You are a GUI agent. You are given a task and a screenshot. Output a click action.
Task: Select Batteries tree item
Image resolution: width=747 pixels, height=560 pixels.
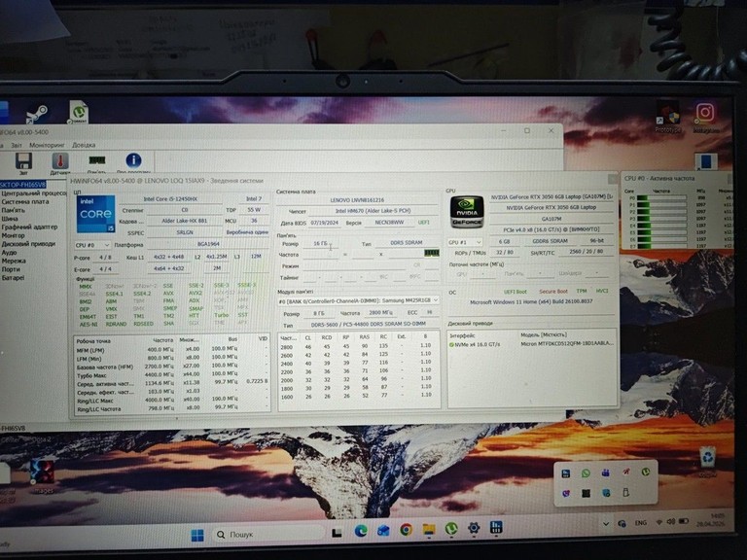click(13, 277)
